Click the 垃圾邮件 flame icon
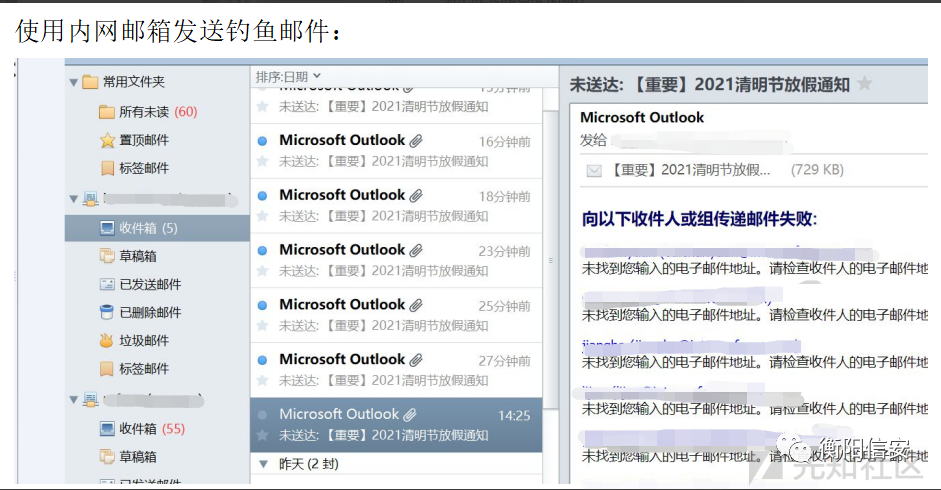 pyautogui.click(x=106, y=340)
